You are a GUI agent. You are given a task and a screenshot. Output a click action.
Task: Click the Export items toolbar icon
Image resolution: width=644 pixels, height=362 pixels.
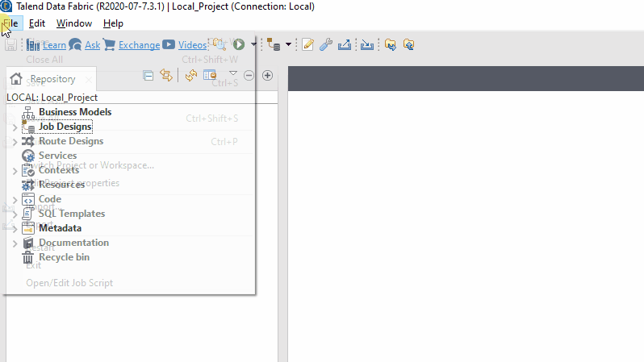click(345, 45)
